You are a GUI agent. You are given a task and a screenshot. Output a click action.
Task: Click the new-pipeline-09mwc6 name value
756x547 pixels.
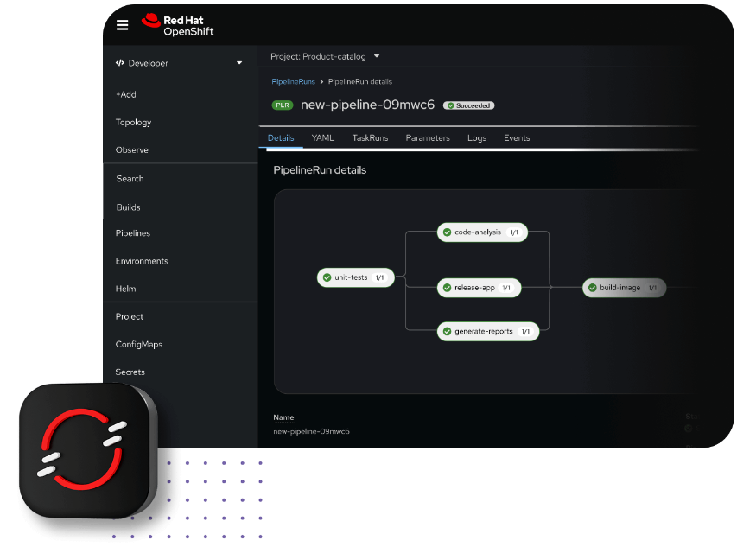[x=311, y=431]
